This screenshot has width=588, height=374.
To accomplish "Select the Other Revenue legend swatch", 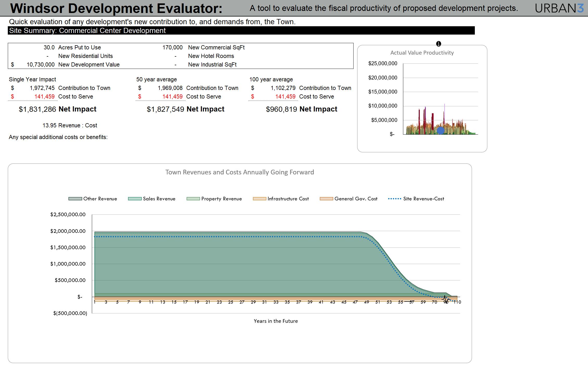I will pyautogui.click(x=75, y=199).
